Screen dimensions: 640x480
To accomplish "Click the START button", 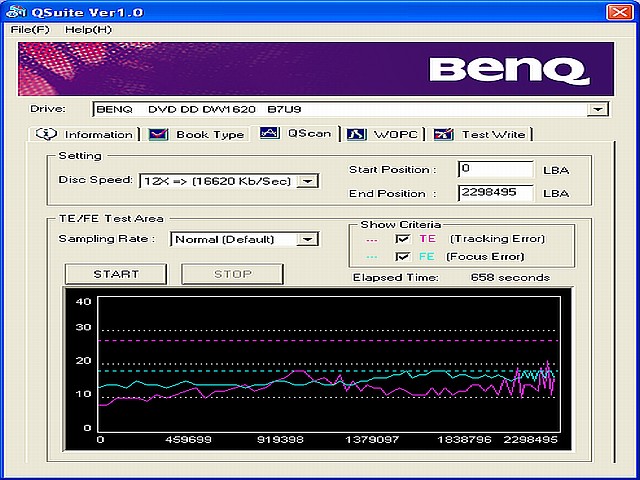I will (116, 274).
